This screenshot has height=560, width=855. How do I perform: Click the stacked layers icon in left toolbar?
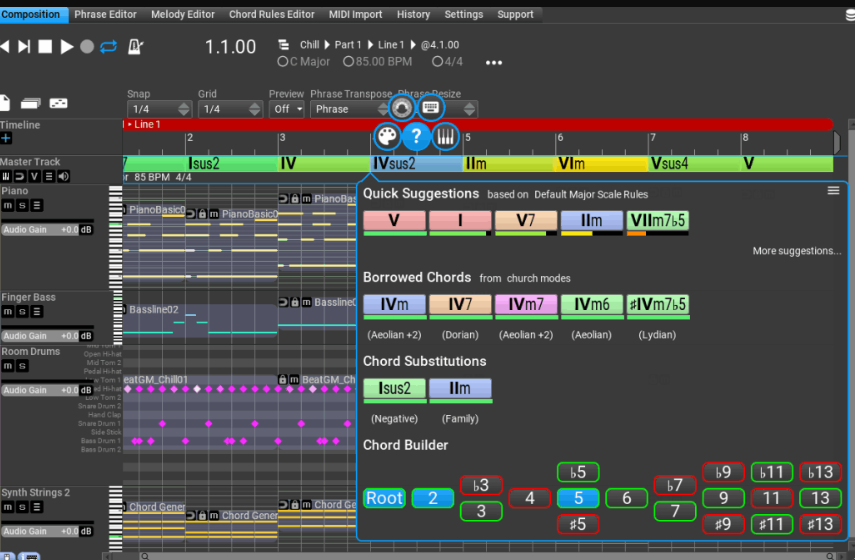tap(31, 103)
